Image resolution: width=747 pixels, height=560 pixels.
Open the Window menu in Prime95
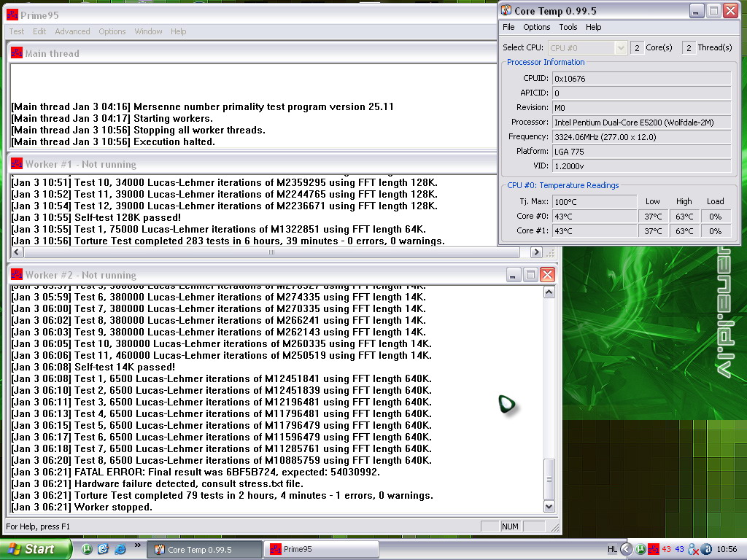point(148,31)
